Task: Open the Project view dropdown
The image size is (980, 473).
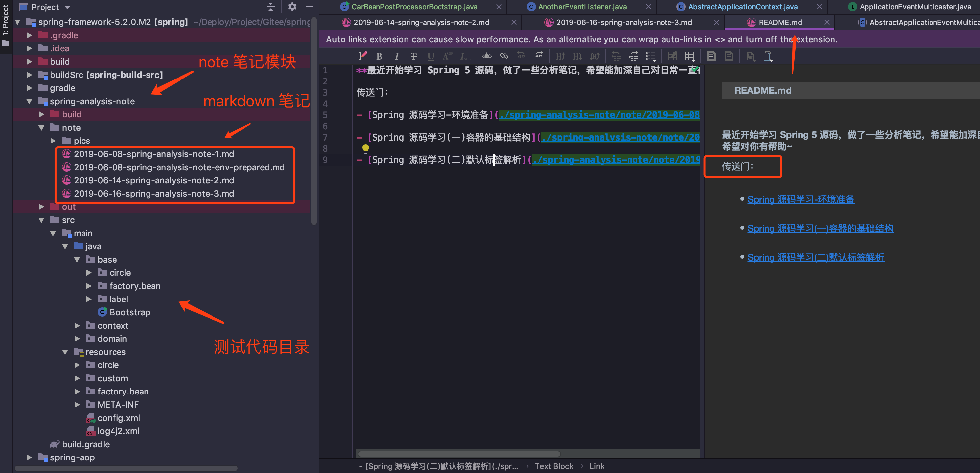Action: click(x=67, y=7)
